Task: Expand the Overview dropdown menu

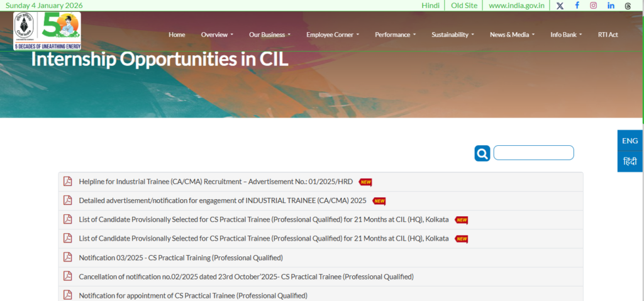Action: coord(217,35)
